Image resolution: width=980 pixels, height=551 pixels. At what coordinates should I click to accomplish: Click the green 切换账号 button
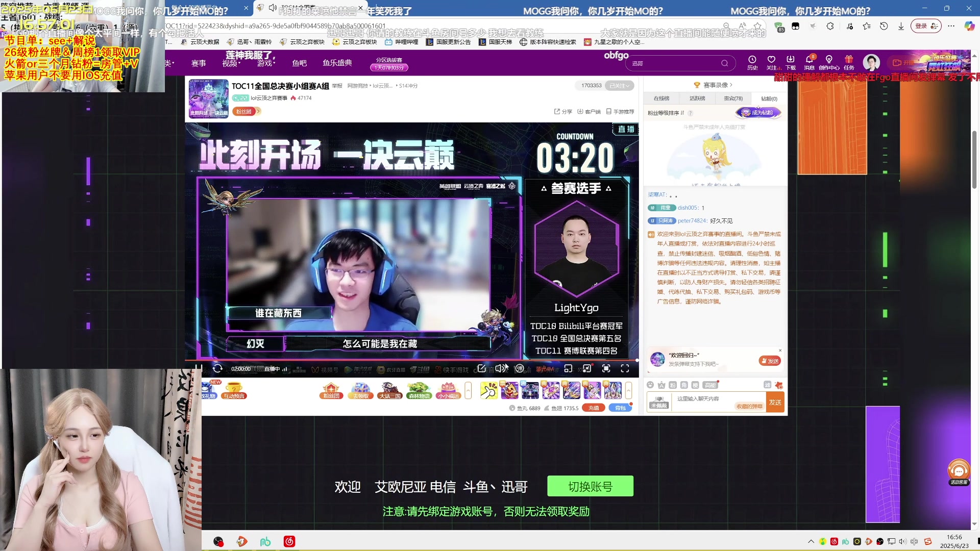590,486
